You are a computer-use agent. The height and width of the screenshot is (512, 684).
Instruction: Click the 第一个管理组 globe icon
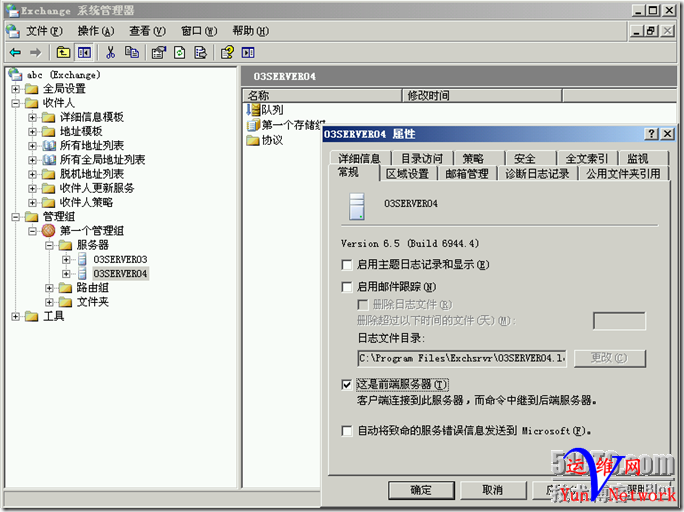point(48,230)
